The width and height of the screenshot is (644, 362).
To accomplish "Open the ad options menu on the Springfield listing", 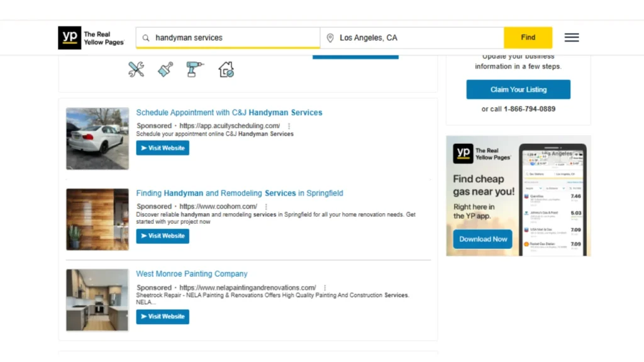I will click(265, 207).
